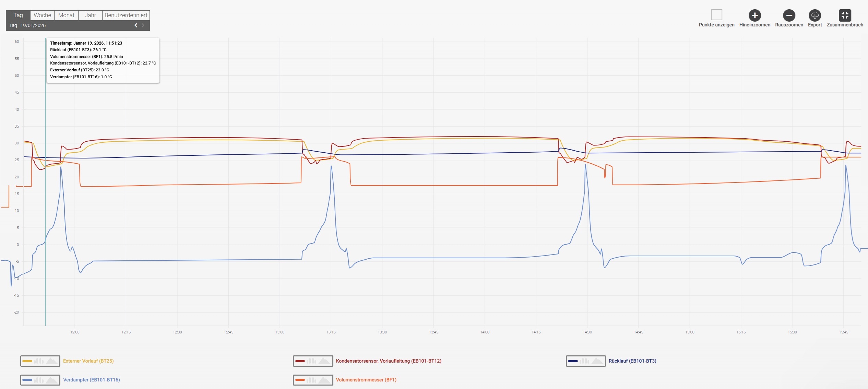
Task: Open the Benutzerdefiniert range tab
Action: (126, 15)
